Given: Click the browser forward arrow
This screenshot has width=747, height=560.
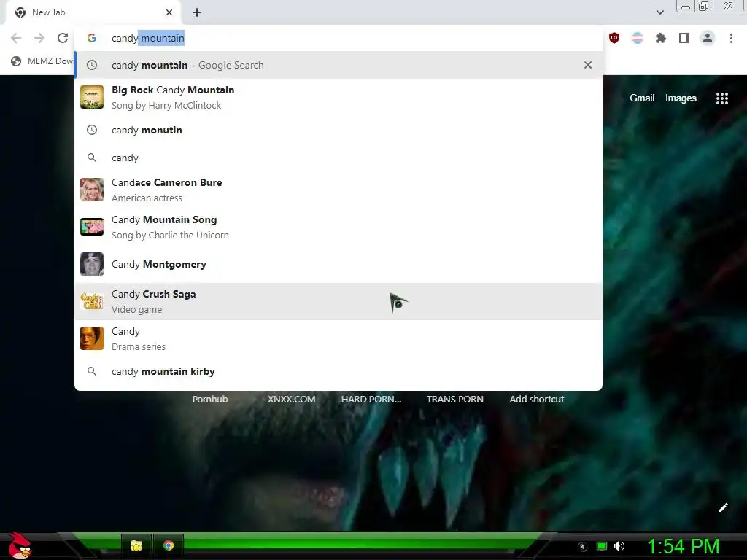Looking at the screenshot, I should tap(39, 38).
